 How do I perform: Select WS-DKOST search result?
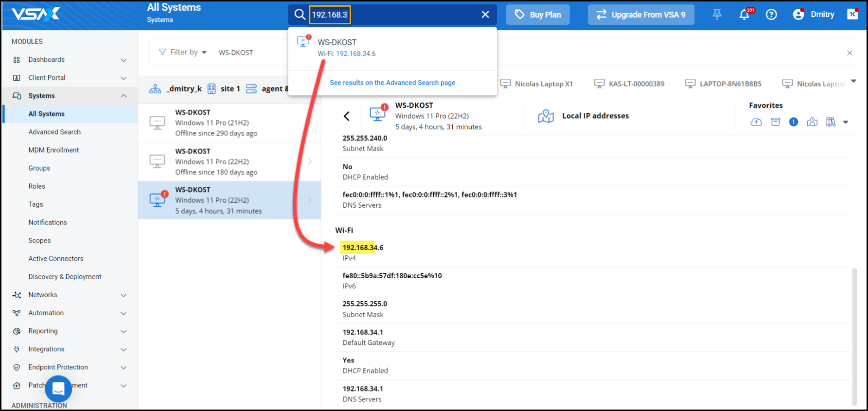[x=392, y=47]
